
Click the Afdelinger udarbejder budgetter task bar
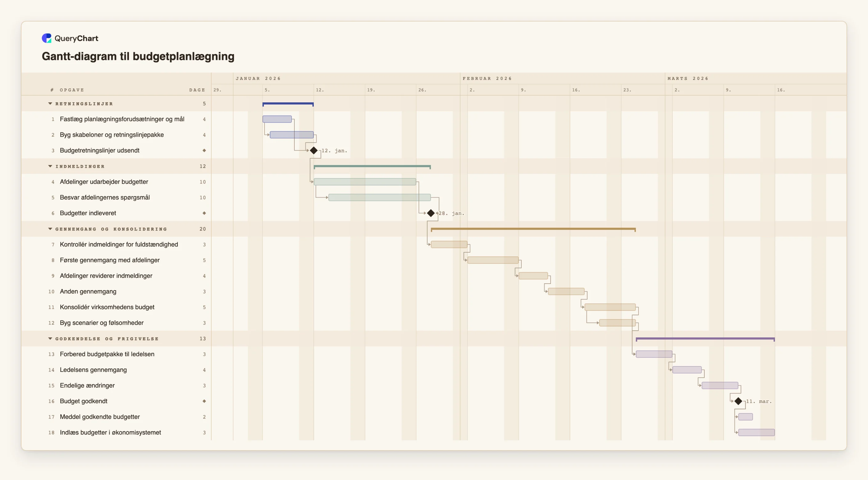365,182
